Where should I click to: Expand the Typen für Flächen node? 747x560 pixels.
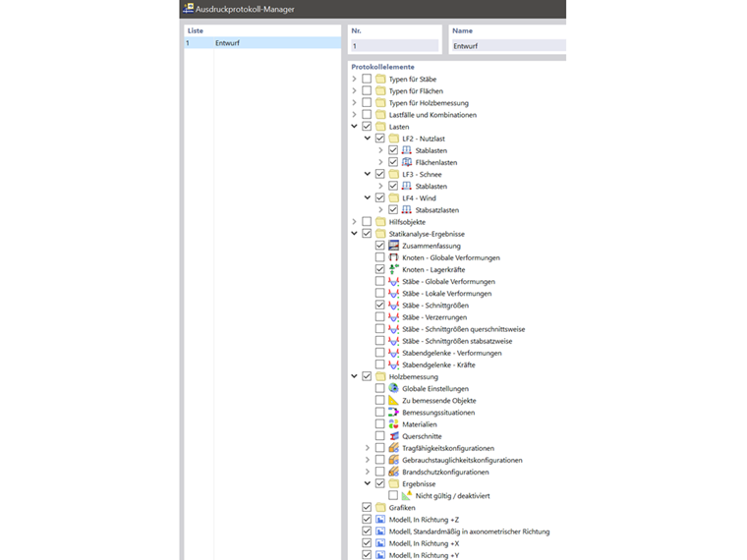pyautogui.click(x=354, y=90)
